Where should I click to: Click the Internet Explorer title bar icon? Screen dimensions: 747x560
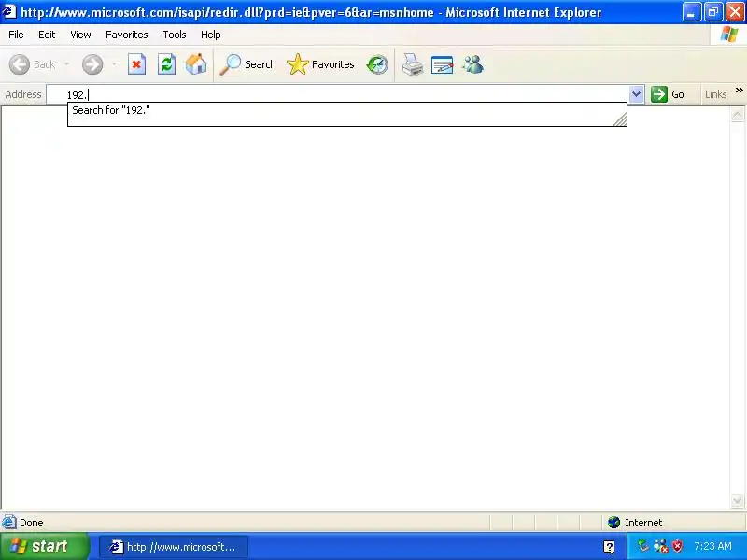9,12
